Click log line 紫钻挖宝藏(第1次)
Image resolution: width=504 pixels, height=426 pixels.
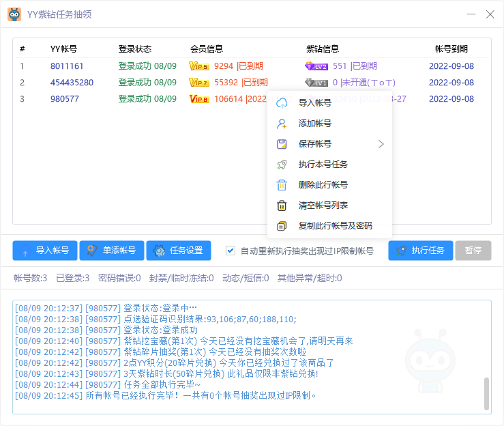click(184, 341)
